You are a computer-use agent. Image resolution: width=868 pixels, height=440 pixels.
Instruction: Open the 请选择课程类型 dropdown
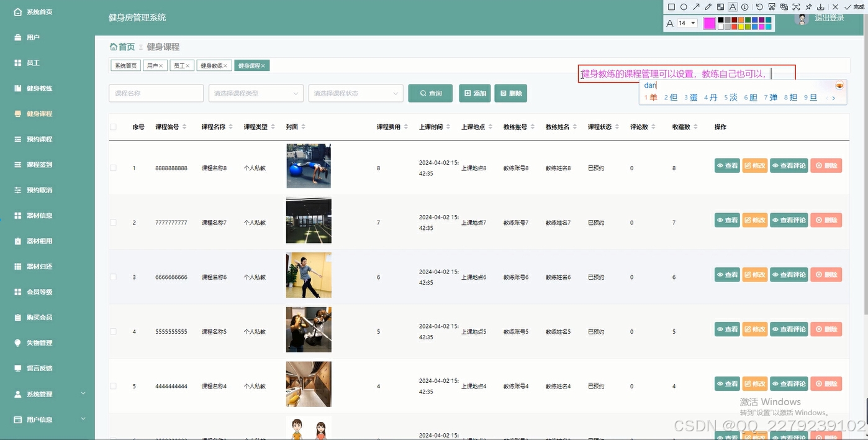point(256,93)
